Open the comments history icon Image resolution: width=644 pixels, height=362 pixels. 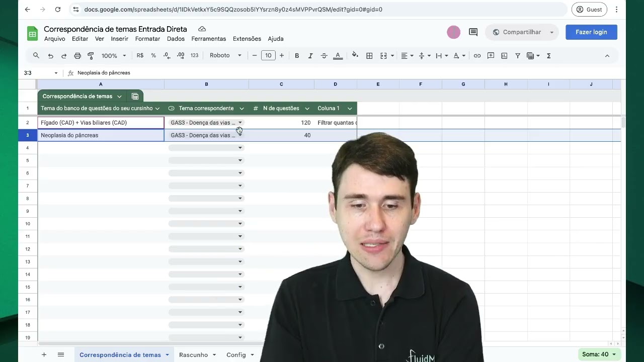pos(473,32)
